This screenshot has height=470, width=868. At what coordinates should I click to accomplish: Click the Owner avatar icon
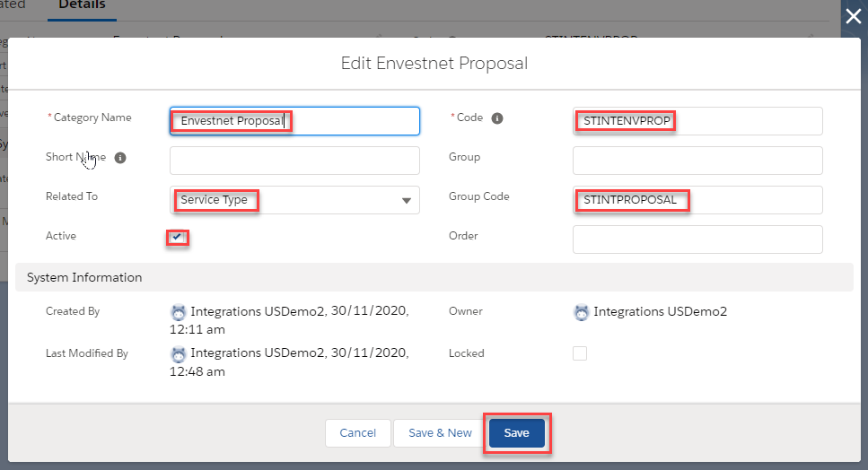[x=582, y=312]
